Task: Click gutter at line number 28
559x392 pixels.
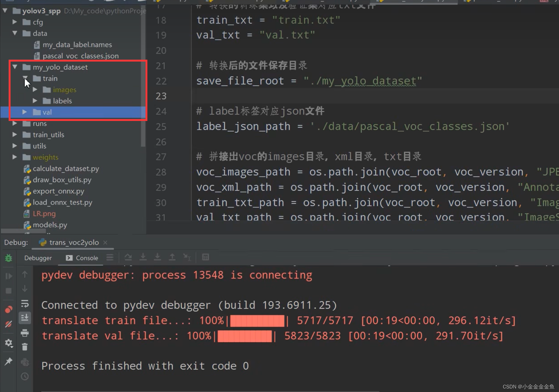Action: [x=161, y=172]
